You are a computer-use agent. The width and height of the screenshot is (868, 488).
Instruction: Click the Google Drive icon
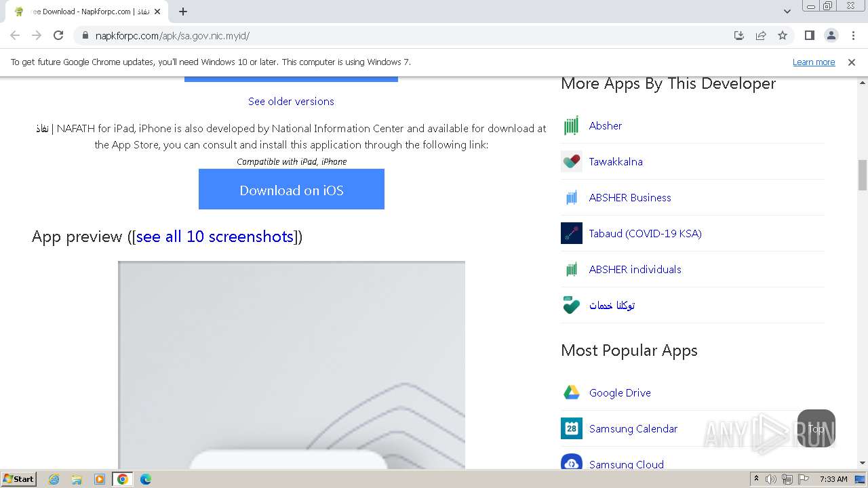(x=572, y=392)
